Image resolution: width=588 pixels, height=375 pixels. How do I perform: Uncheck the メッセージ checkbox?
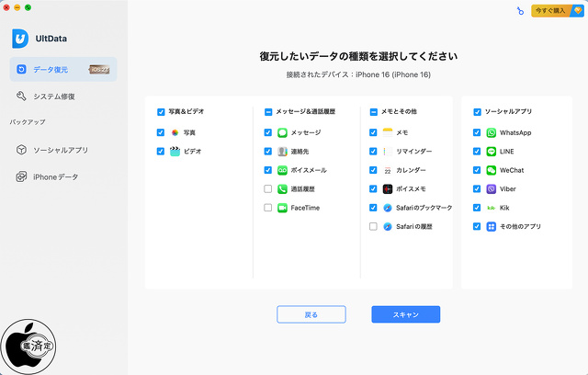[267, 132]
